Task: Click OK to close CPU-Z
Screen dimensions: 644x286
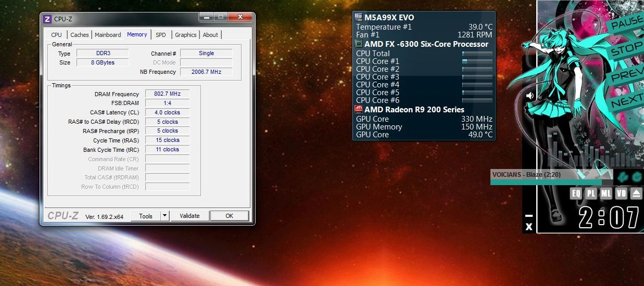Action: [x=229, y=216]
